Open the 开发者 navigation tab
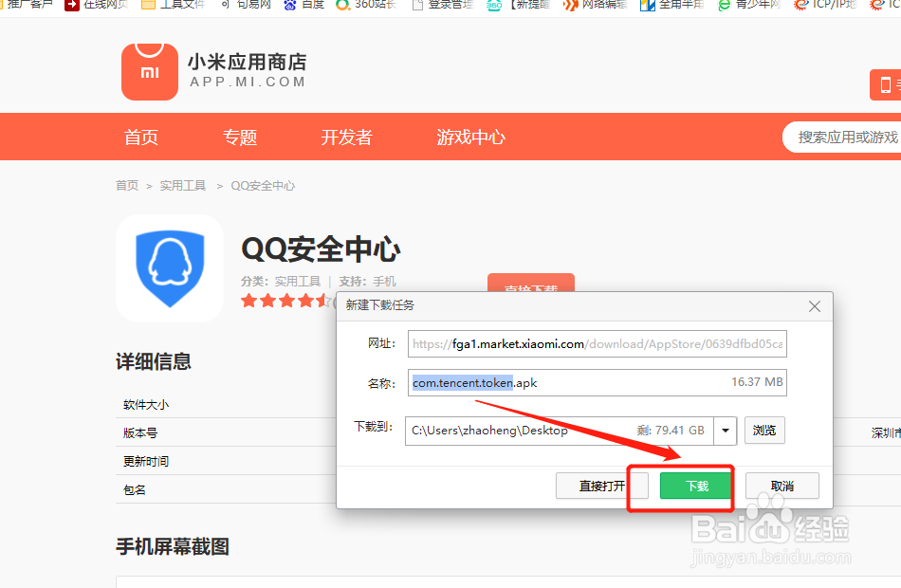The image size is (901, 588). 346,138
